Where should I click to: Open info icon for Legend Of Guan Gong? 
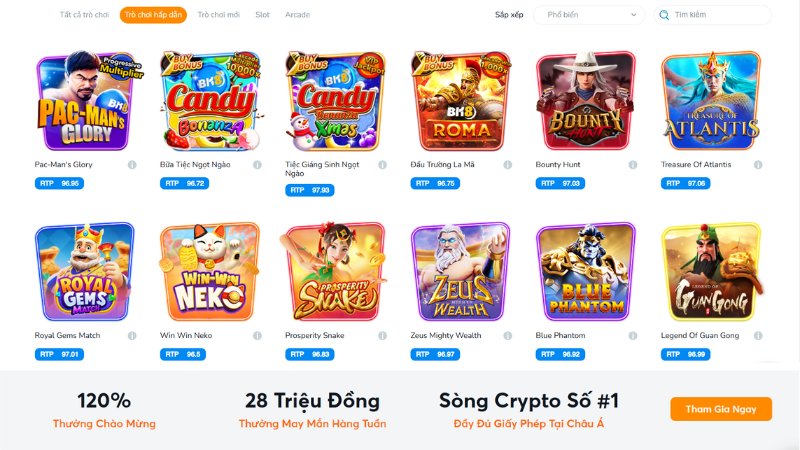click(758, 336)
